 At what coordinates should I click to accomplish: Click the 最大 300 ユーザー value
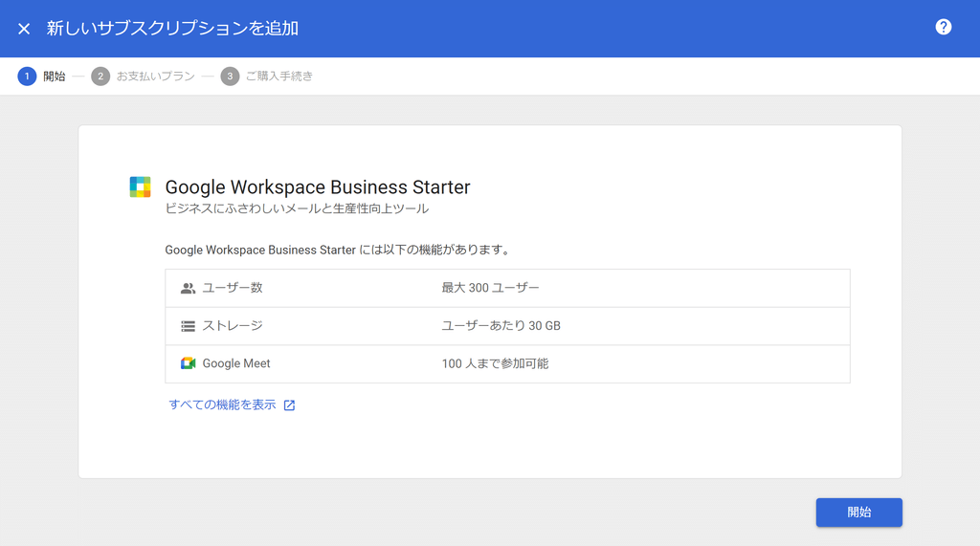pyautogui.click(x=491, y=288)
